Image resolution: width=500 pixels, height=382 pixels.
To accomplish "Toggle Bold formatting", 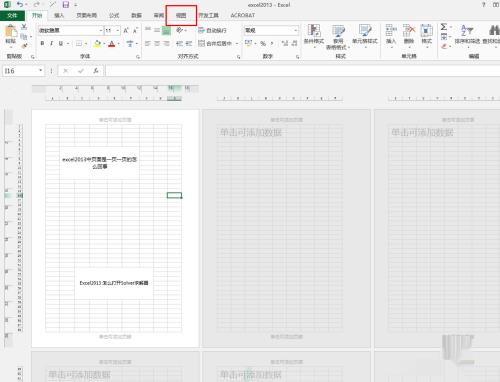I will pos(42,43).
